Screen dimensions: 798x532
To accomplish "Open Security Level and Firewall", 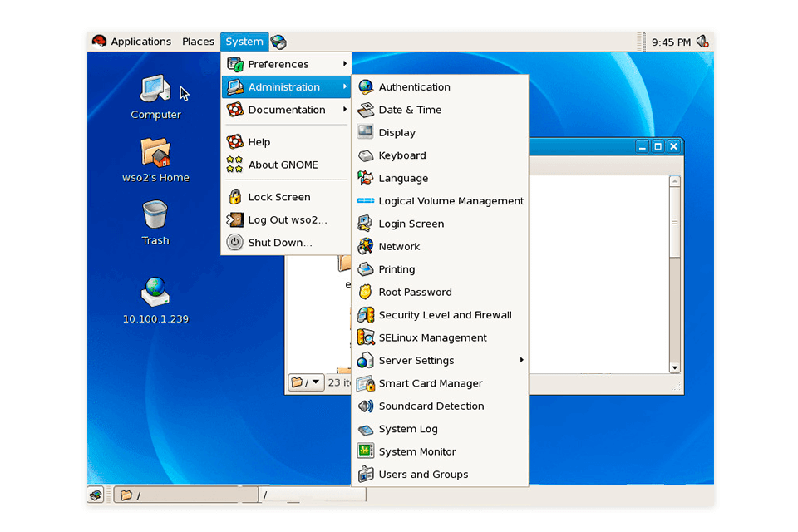I will (441, 315).
